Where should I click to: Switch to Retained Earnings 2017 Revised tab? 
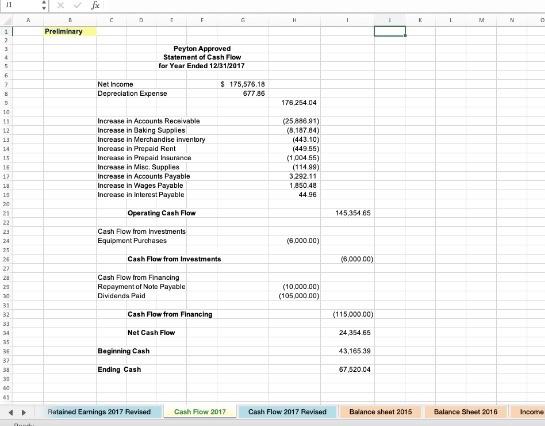coord(99,412)
